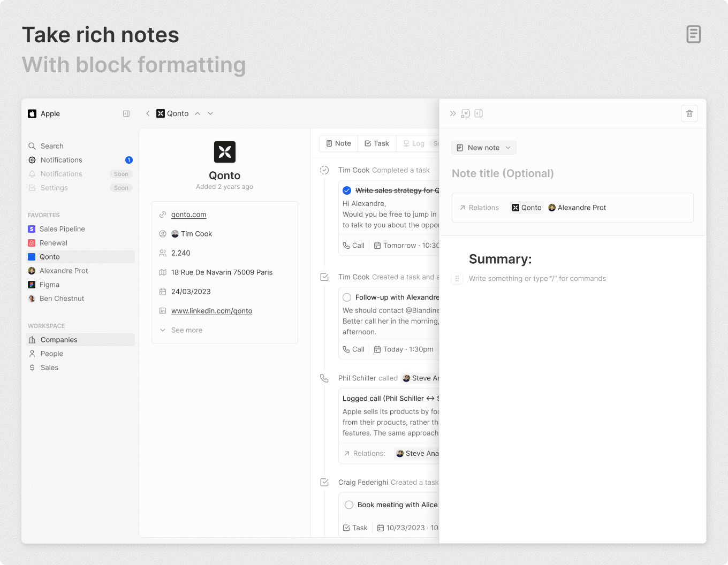Screen dimensions: 728x565
Task: Click the double-chevron close panel icon
Action: [453, 113]
